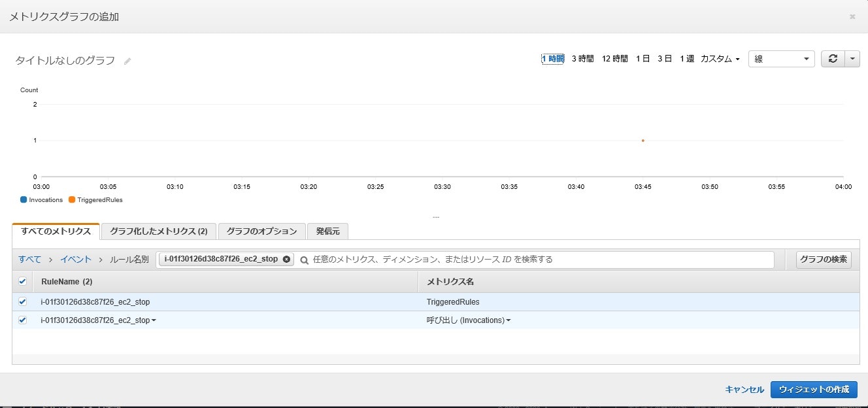
Task: Uncheck the Invocations metric row checkbox
Action: [x=22, y=320]
